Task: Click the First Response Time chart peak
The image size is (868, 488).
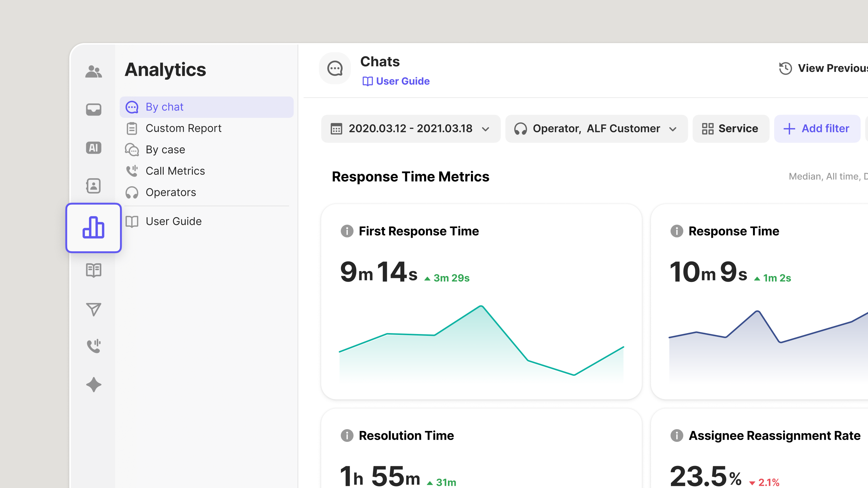Action: (x=481, y=306)
